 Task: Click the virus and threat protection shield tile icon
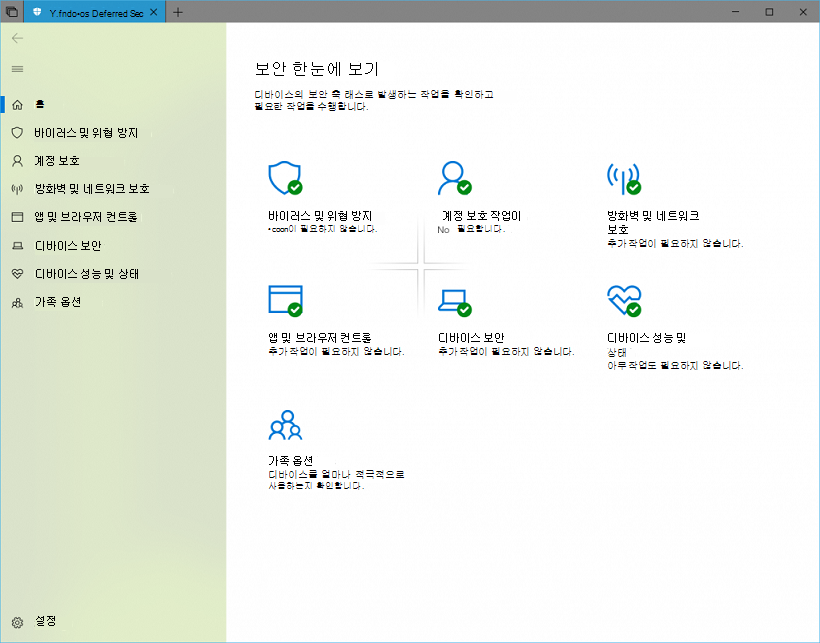click(284, 178)
